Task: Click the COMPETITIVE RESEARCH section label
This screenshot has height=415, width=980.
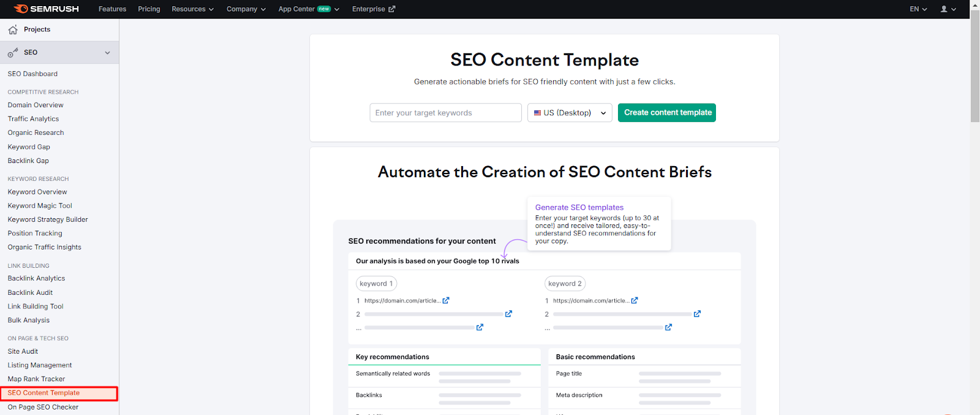Action: (43, 92)
